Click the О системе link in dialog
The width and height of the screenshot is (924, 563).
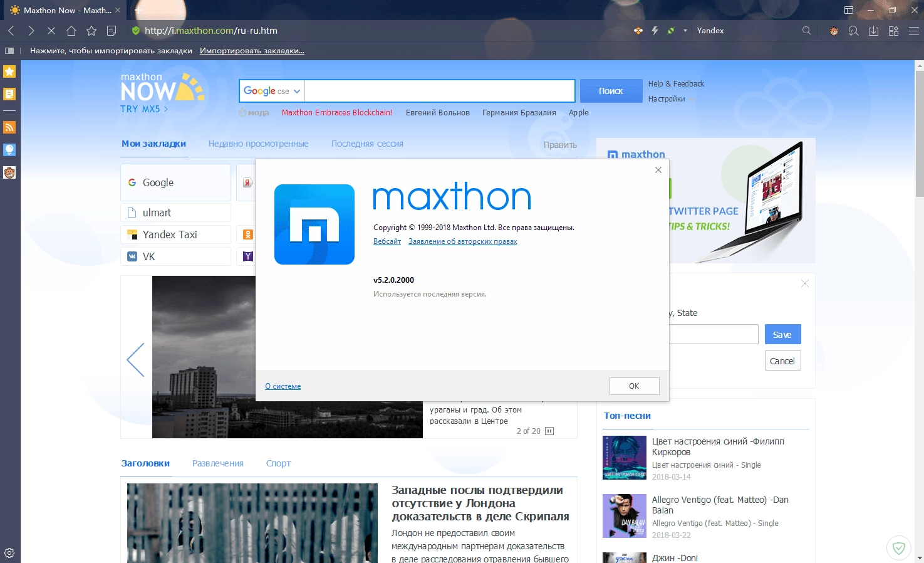coord(283,386)
